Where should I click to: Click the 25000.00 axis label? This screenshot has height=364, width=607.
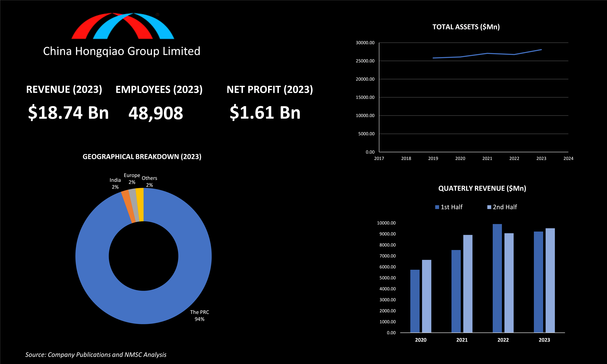[365, 61]
